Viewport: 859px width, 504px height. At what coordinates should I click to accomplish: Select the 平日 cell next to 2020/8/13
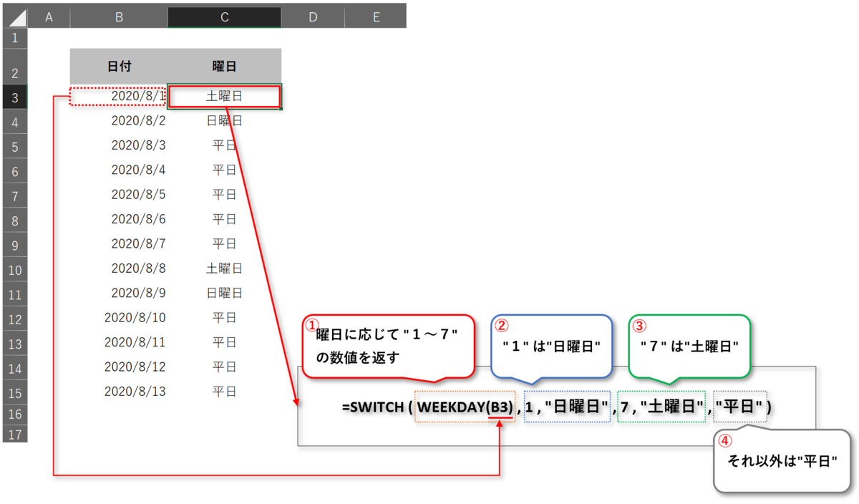[x=223, y=391]
